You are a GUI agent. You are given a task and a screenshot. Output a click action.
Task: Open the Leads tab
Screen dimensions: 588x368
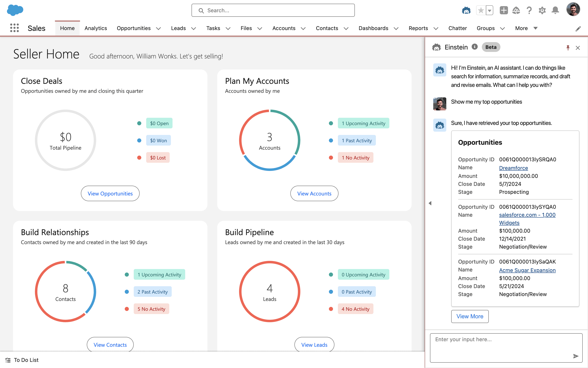point(178,28)
